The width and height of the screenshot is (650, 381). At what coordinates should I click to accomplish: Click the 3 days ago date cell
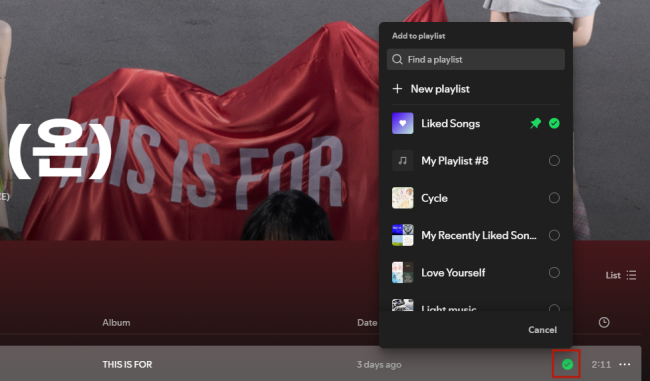(379, 365)
